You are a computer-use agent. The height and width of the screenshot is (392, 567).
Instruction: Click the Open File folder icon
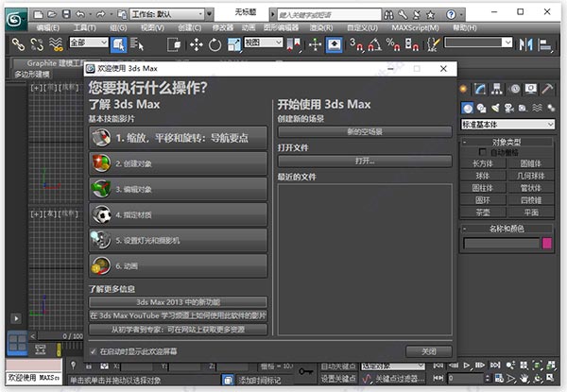point(52,14)
